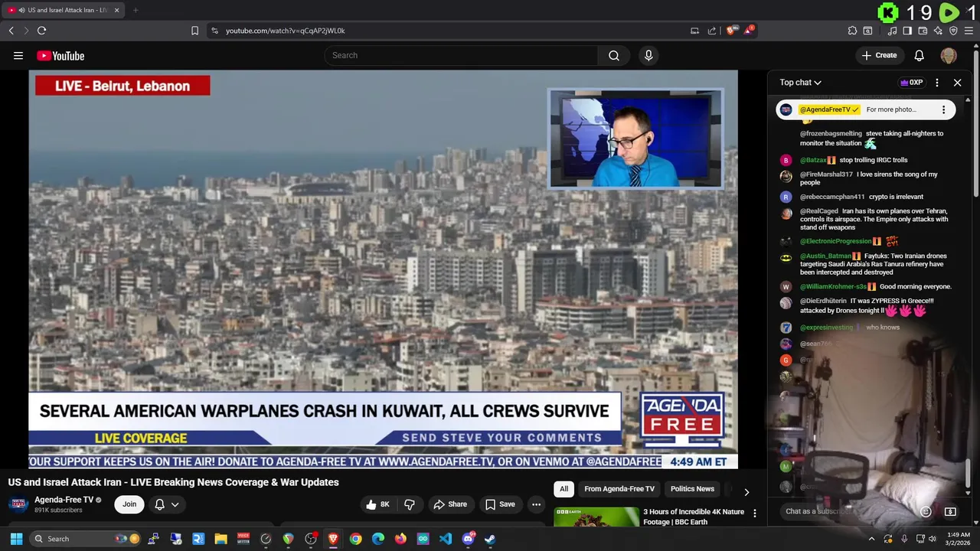Viewport: 980px width, 551px height.
Task: Expand notification options chevron beside Join
Action: (175, 504)
